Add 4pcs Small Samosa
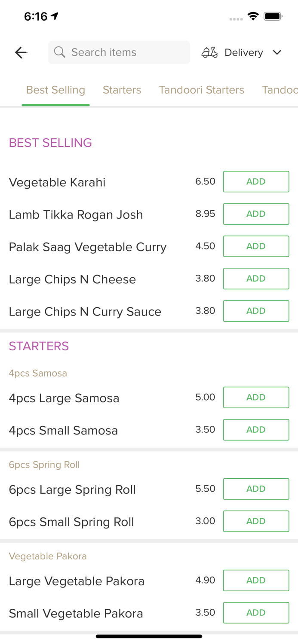The image size is (298, 644). coord(256,430)
